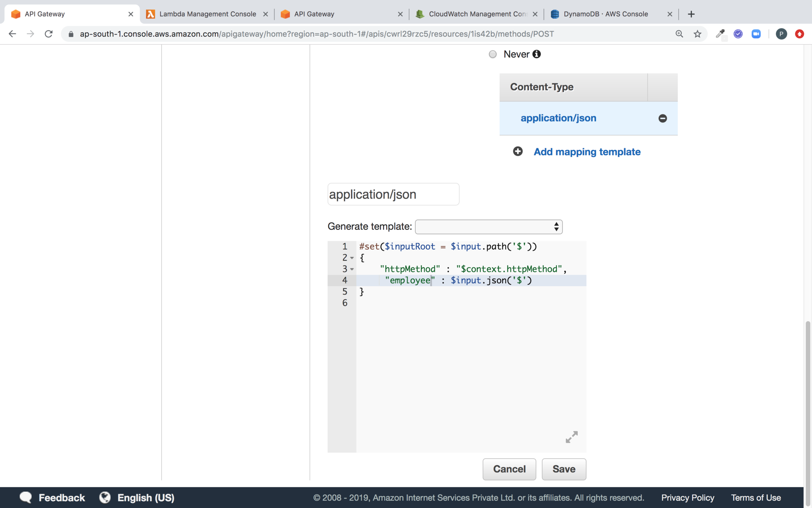
Task: Open the eyedropper extension icon
Action: click(x=720, y=34)
